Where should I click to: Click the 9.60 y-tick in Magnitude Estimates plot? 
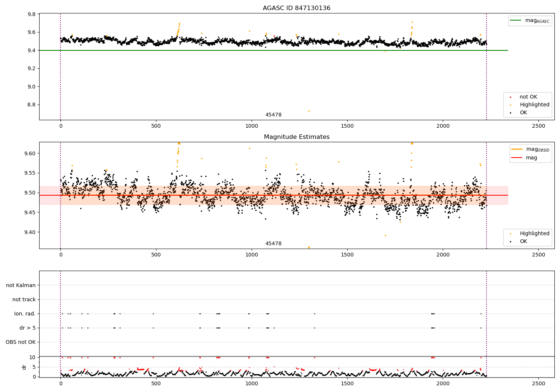click(x=30, y=153)
